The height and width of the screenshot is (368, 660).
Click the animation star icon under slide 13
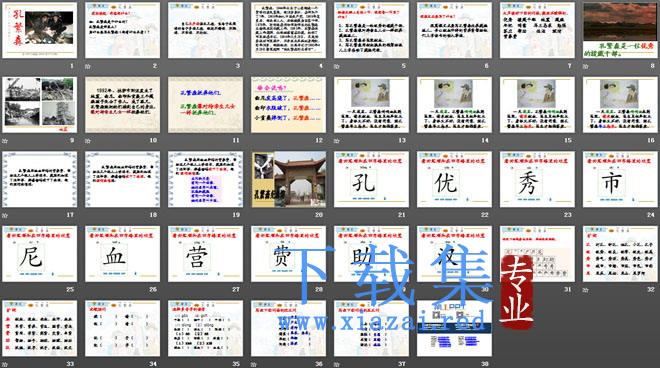pyautogui.click(x=336, y=141)
